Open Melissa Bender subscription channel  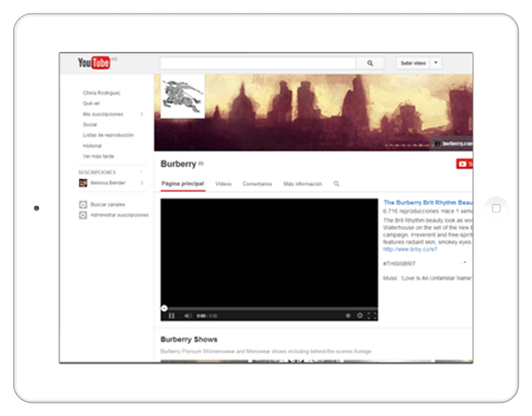click(x=107, y=183)
